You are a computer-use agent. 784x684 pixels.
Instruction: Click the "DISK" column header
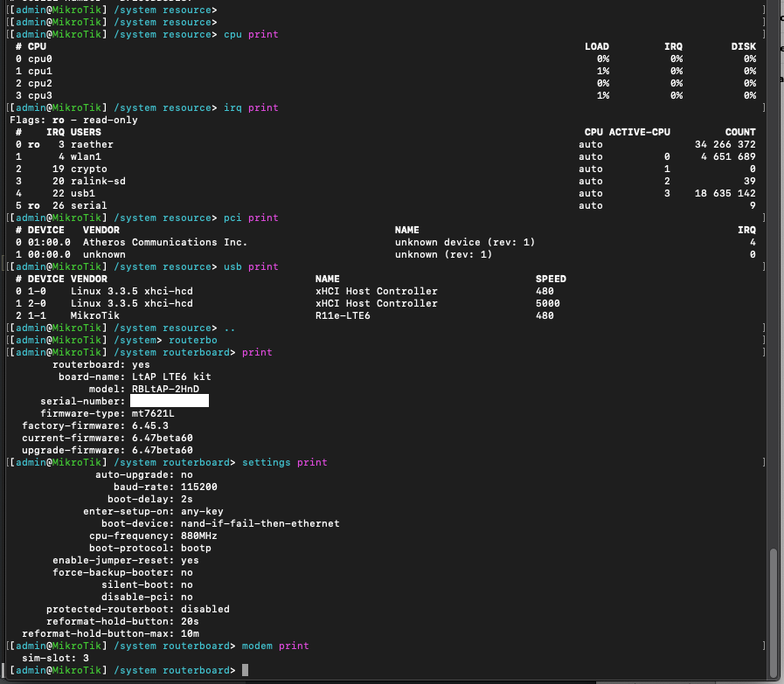click(744, 46)
